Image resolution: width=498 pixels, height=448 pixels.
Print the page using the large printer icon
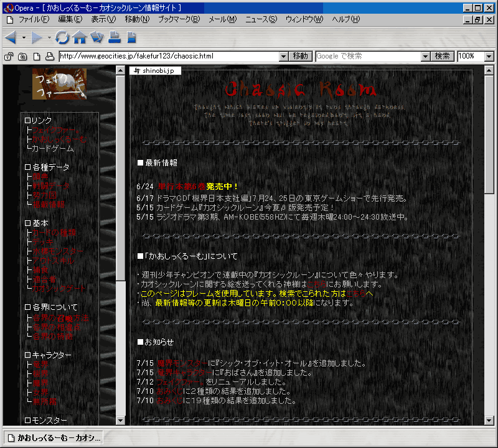115,37
